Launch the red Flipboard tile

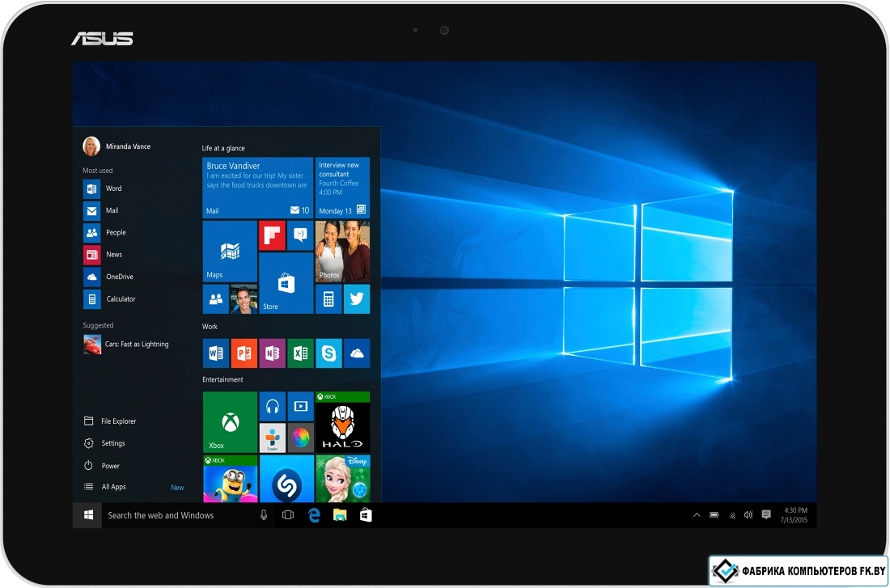tap(272, 235)
